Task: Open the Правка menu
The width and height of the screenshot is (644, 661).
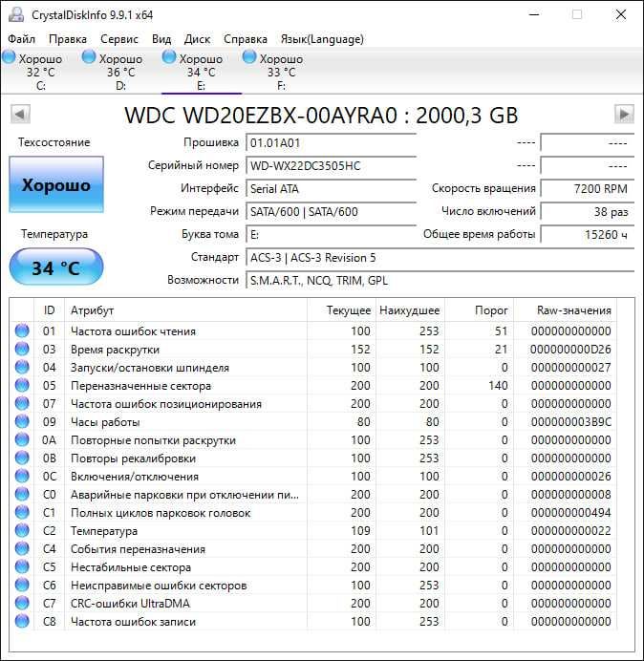Action: pyautogui.click(x=68, y=39)
